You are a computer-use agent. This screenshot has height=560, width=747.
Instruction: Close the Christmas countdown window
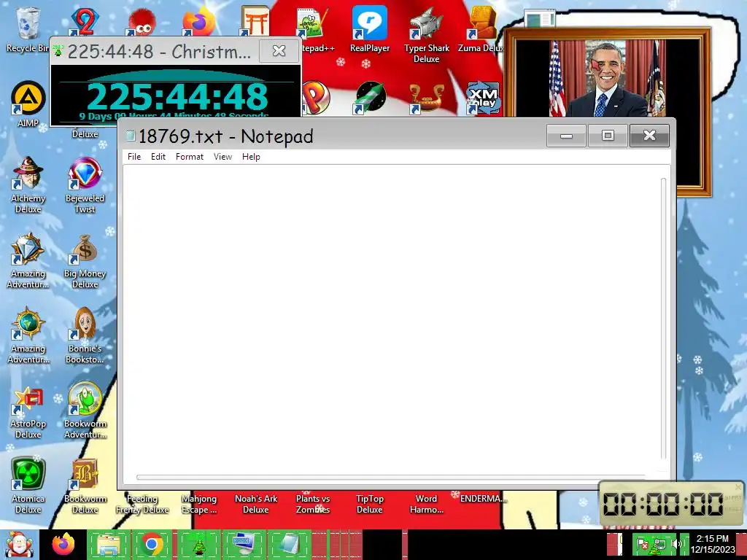(279, 50)
